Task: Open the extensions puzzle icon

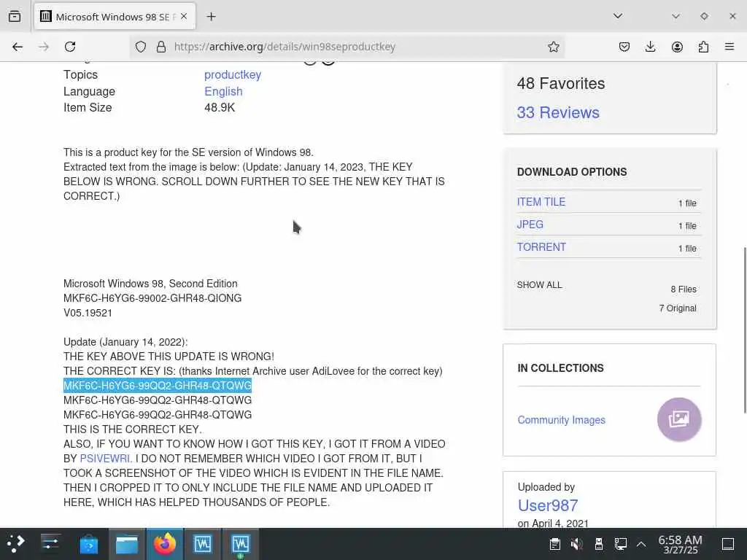Action: click(703, 47)
